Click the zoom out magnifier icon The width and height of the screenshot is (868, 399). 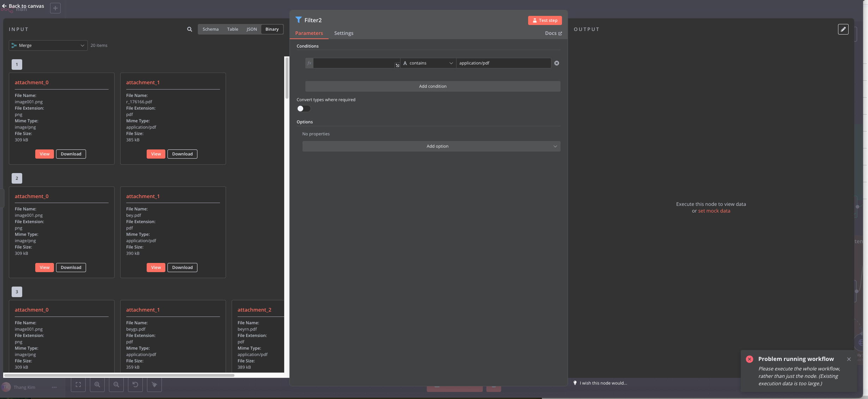tap(116, 385)
